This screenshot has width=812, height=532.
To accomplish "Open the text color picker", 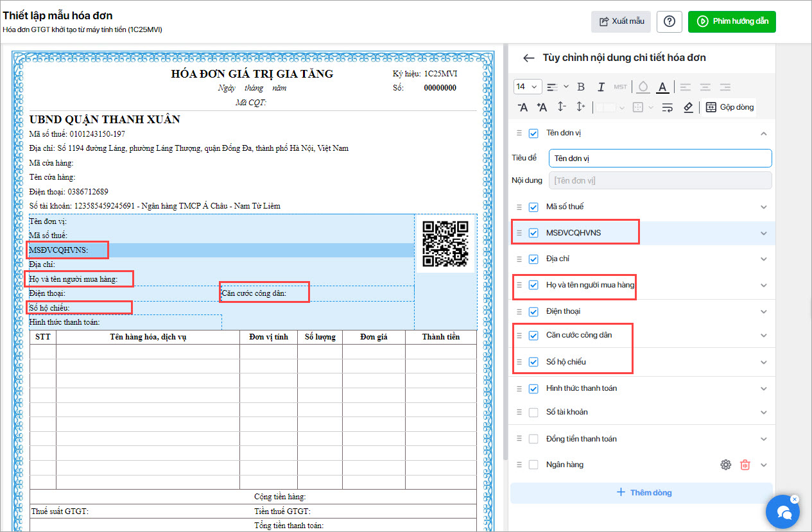I will pyautogui.click(x=663, y=87).
